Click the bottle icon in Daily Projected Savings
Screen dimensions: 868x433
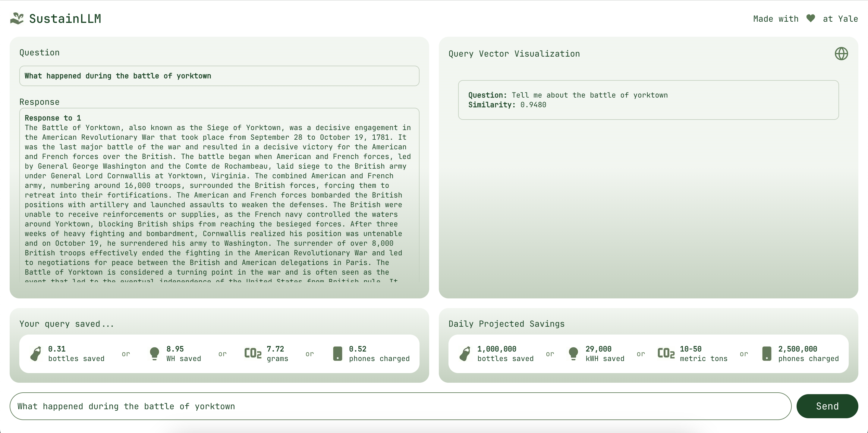(x=465, y=354)
